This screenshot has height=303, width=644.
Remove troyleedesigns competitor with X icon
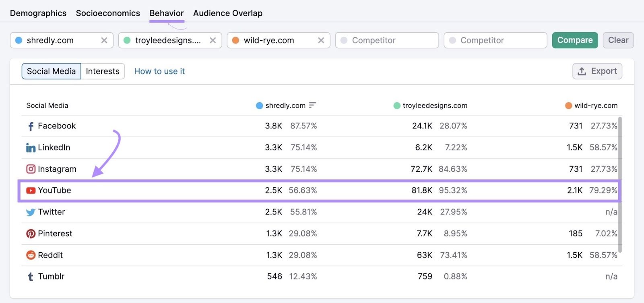213,40
